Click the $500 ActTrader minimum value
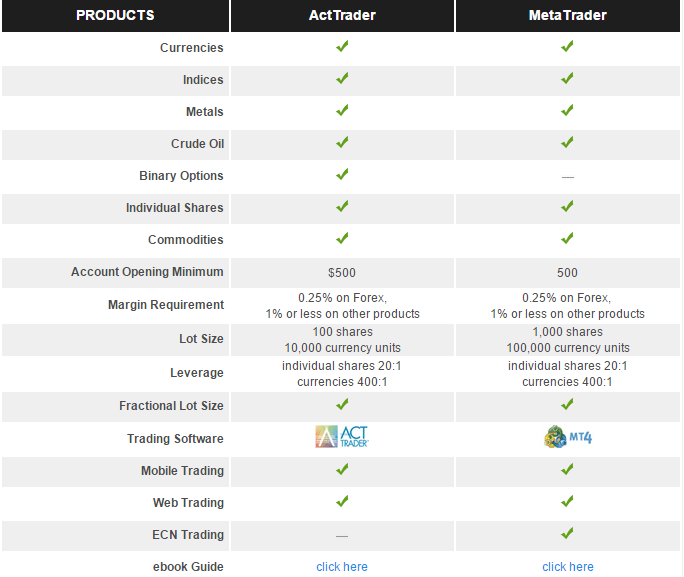 point(342,273)
